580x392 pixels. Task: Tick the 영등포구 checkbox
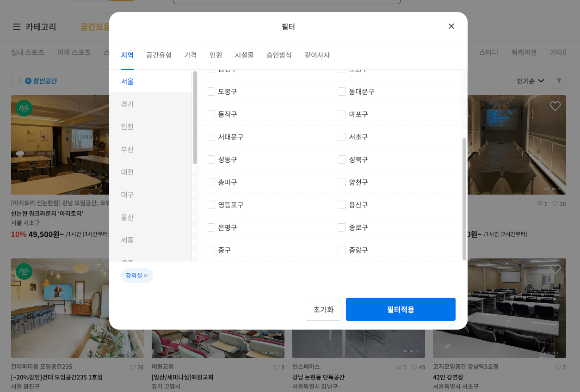point(211,205)
